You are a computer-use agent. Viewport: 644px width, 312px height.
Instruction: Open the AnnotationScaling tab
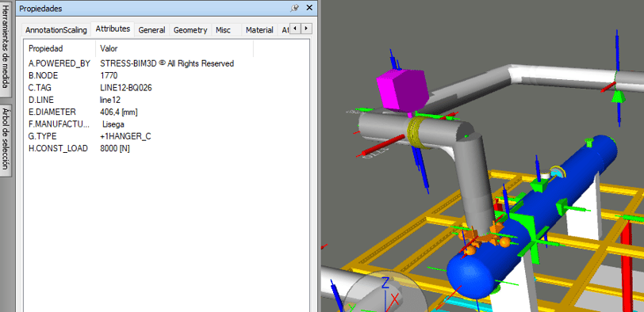56,30
